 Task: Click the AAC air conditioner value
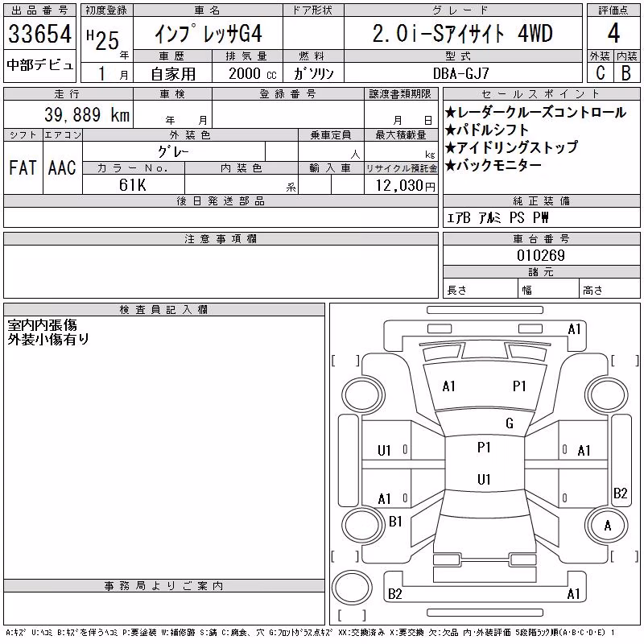coord(62,167)
